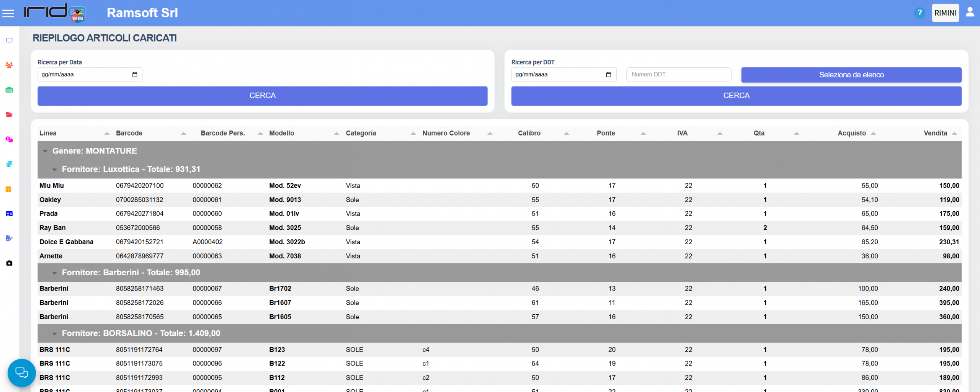The image size is (980, 392).
Task: Open the hamburger menu
Action: pos(8,13)
